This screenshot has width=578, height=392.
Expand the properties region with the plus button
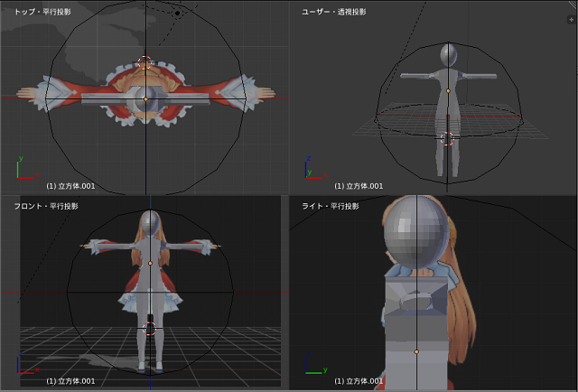coord(572,20)
